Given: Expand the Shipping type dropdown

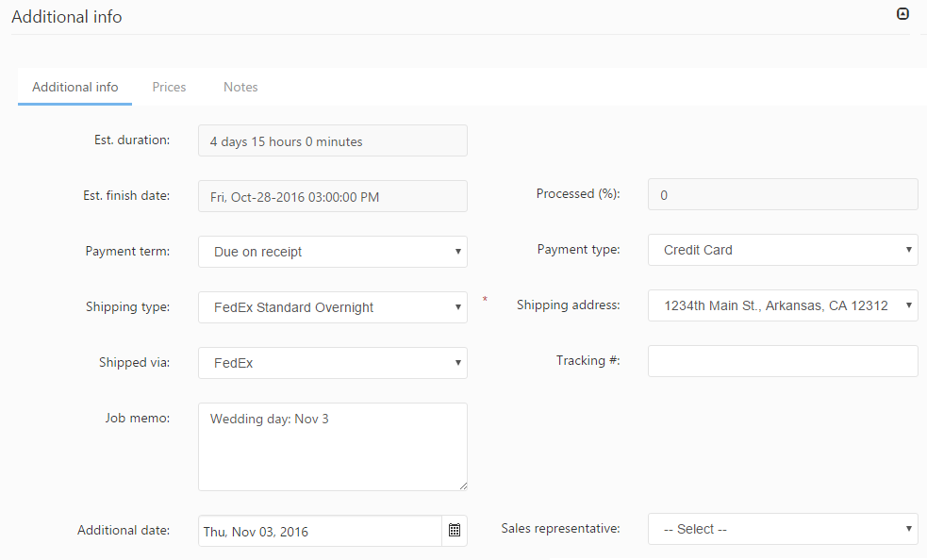Looking at the screenshot, I should (x=332, y=307).
